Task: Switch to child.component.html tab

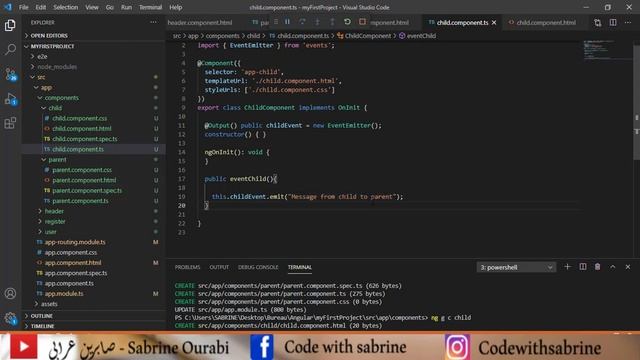Action: coord(546,23)
